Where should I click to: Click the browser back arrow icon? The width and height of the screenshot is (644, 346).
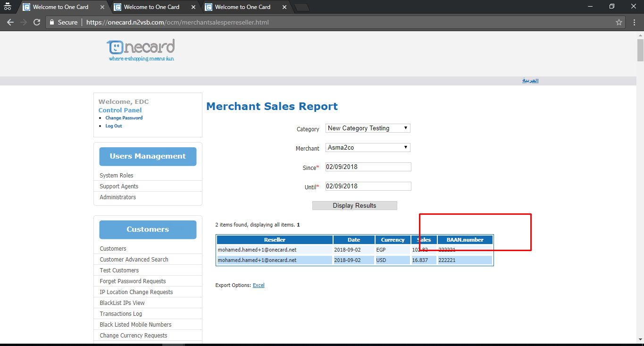tap(10, 22)
